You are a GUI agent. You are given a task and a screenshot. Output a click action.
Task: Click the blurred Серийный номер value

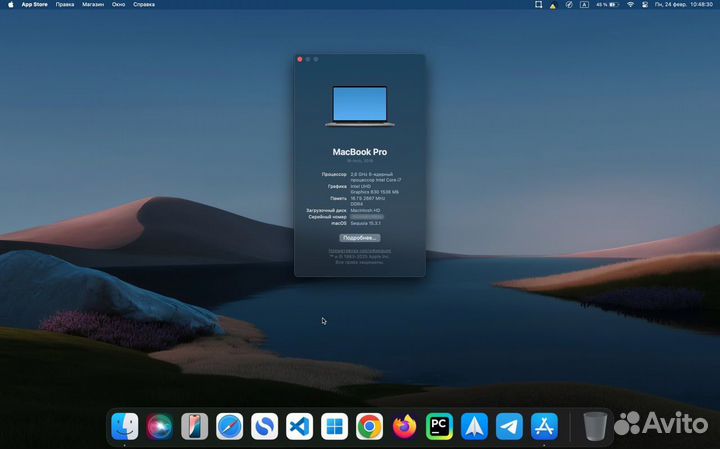[x=367, y=217]
